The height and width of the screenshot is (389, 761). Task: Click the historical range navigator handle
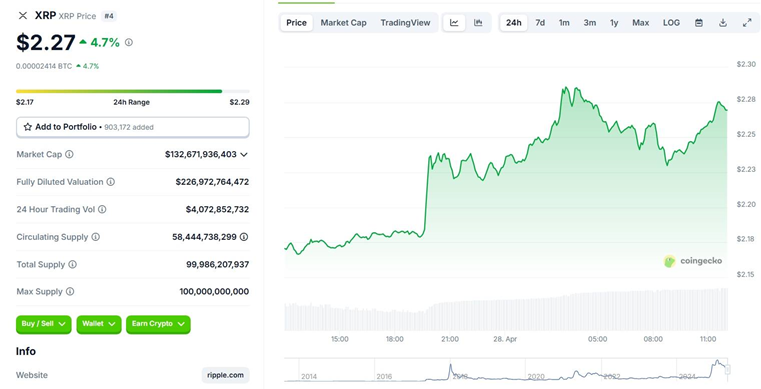tap(728, 370)
